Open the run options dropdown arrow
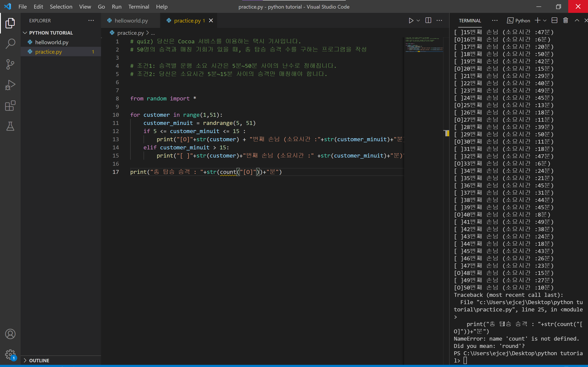Screen dimensions: 588x367 (418, 21)
